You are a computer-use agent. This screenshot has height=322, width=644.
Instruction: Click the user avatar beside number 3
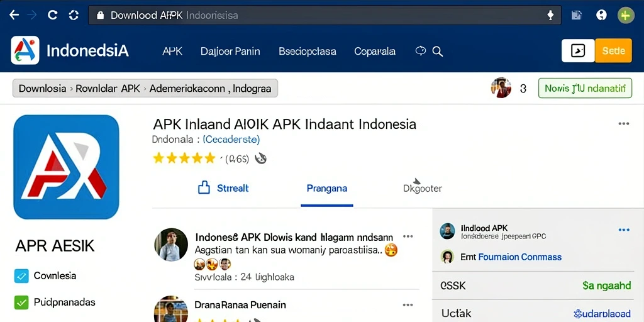501,88
